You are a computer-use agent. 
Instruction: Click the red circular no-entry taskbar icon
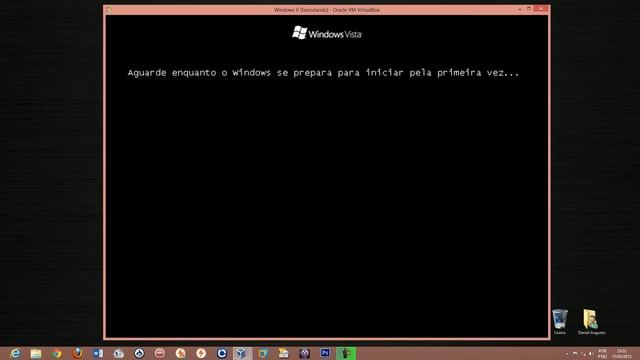click(x=160, y=353)
